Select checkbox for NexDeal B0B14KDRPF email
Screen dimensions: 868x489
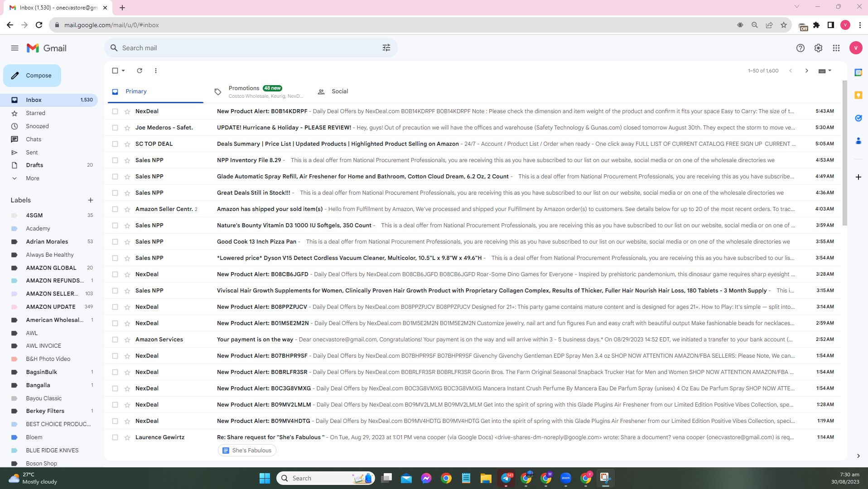coord(115,111)
